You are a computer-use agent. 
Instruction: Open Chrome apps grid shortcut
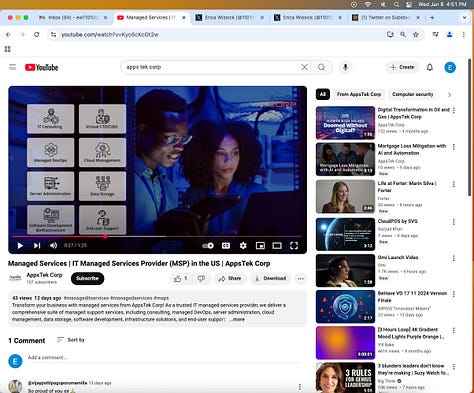[x=7, y=49]
